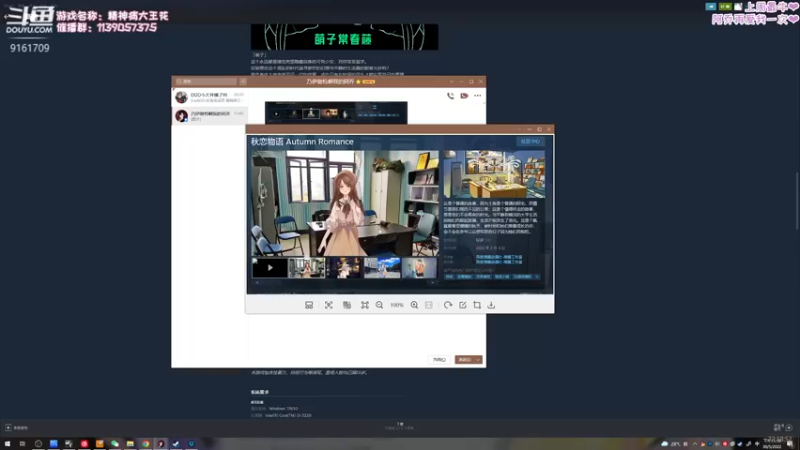This screenshot has width=800, height=450.
Task: Open the more options ellipsis in chat
Action: 478,95
